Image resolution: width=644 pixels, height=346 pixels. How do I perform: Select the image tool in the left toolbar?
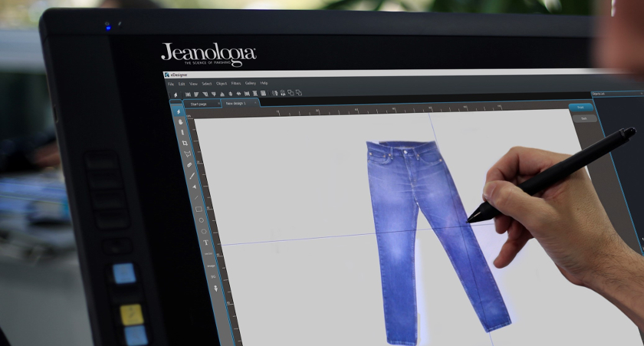click(x=211, y=266)
